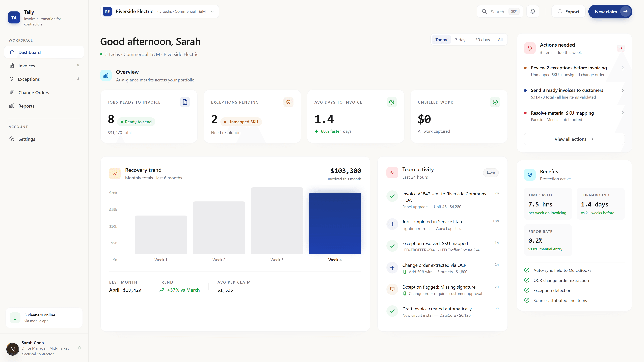Click the clock icon on Avg Days card

pos(392,102)
